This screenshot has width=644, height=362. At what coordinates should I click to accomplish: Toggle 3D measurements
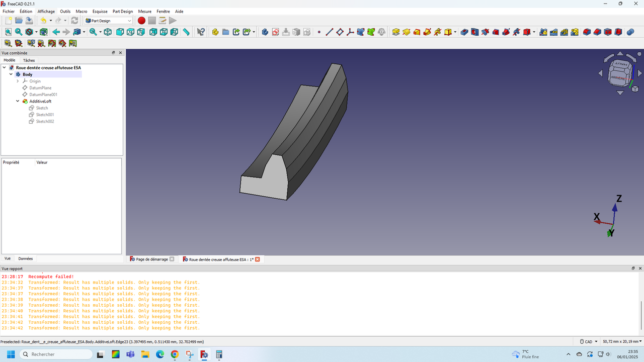click(62, 43)
